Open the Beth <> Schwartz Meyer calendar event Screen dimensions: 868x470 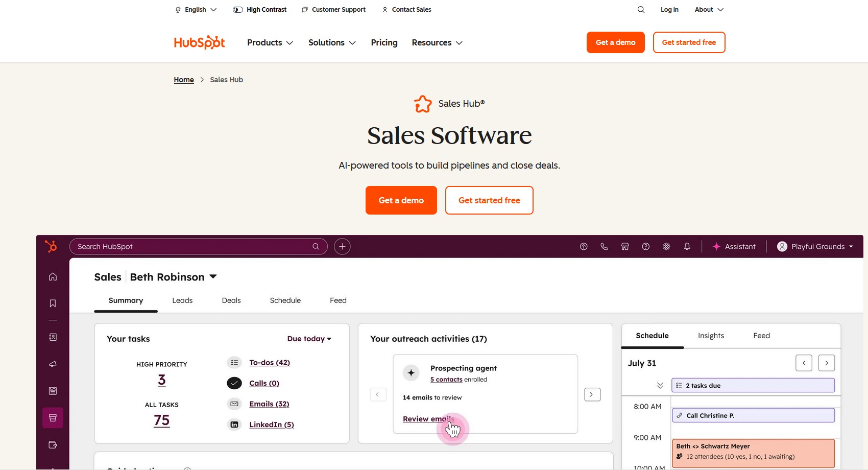click(754, 453)
